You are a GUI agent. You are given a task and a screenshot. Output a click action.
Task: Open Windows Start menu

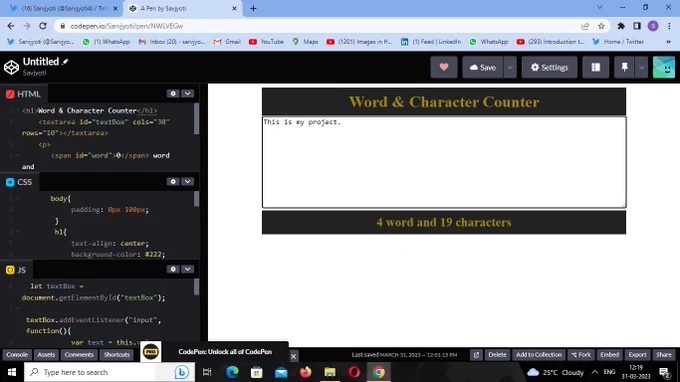click(12, 372)
